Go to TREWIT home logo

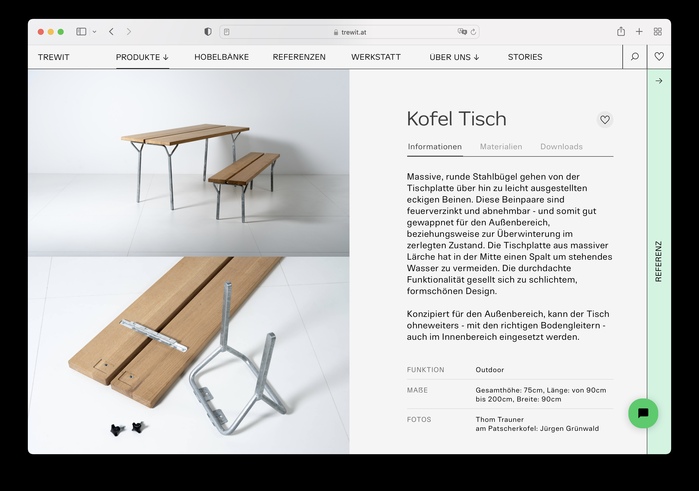(x=53, y=57)
